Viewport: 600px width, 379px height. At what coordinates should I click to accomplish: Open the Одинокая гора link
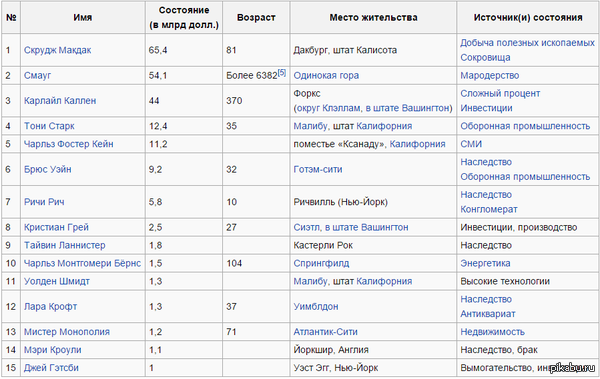326,75
